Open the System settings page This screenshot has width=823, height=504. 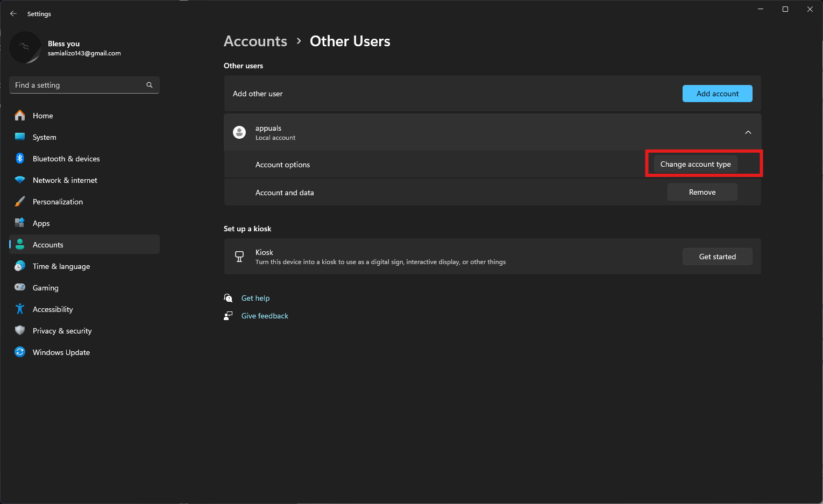coord(44,137)
